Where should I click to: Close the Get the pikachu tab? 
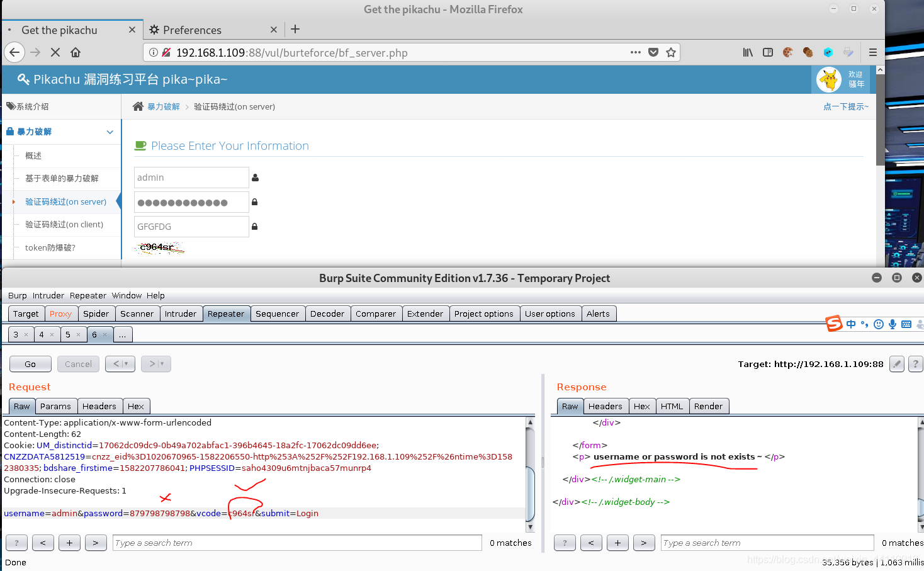point(132,30)
